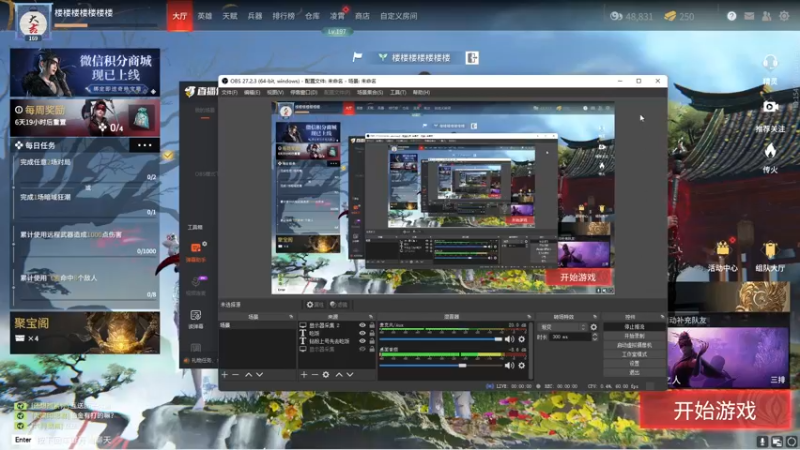Switch to game 自定义房间 tab
Viewport: 800px width, 450px height.
(398, 16)
